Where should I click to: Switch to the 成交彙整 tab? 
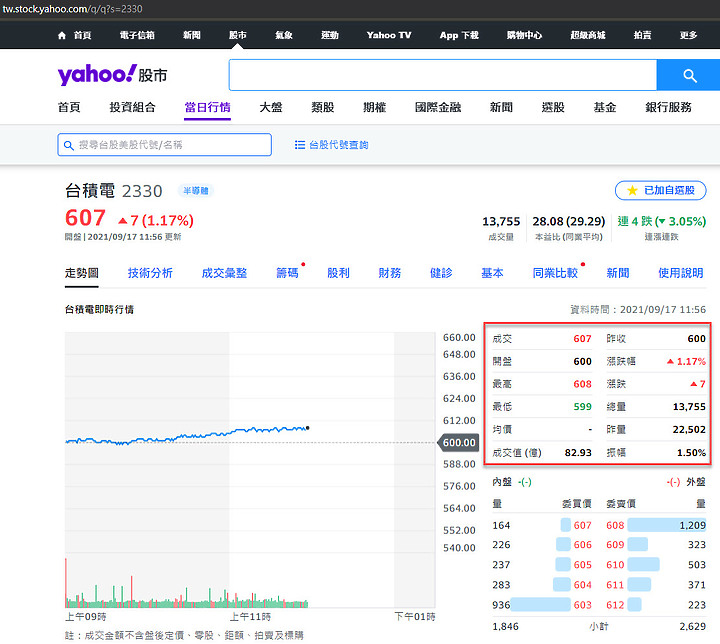point(224,273)
